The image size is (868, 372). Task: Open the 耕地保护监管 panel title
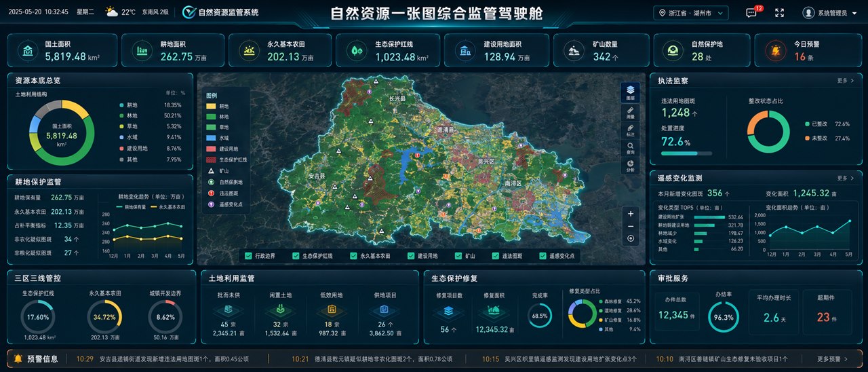tap(37, 182)
